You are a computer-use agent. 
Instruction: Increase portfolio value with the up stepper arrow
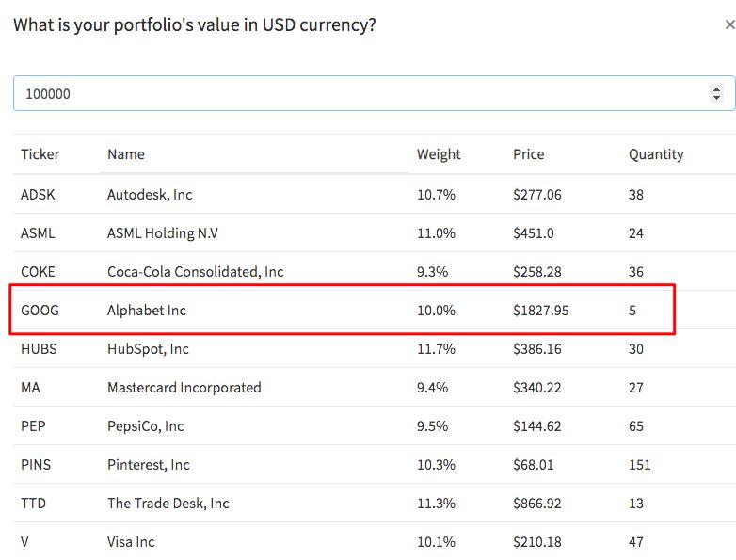[x=716, y=88]
